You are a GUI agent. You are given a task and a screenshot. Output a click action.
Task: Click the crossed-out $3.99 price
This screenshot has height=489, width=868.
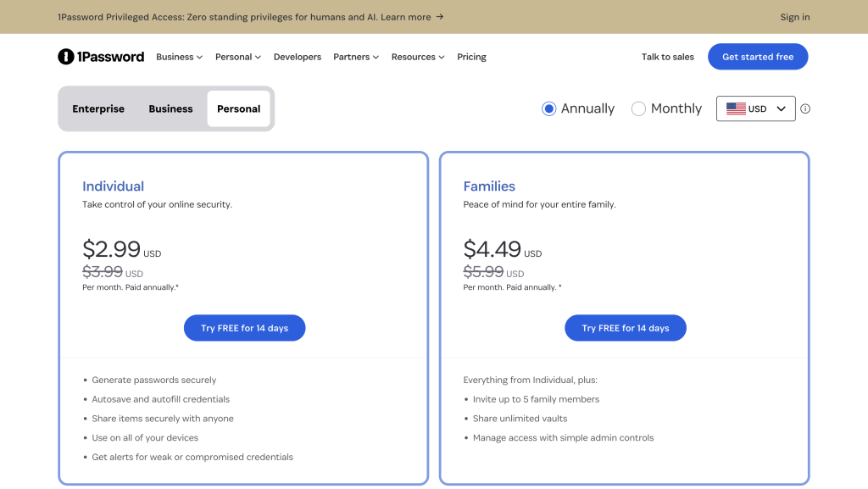[x=103, y=271]
